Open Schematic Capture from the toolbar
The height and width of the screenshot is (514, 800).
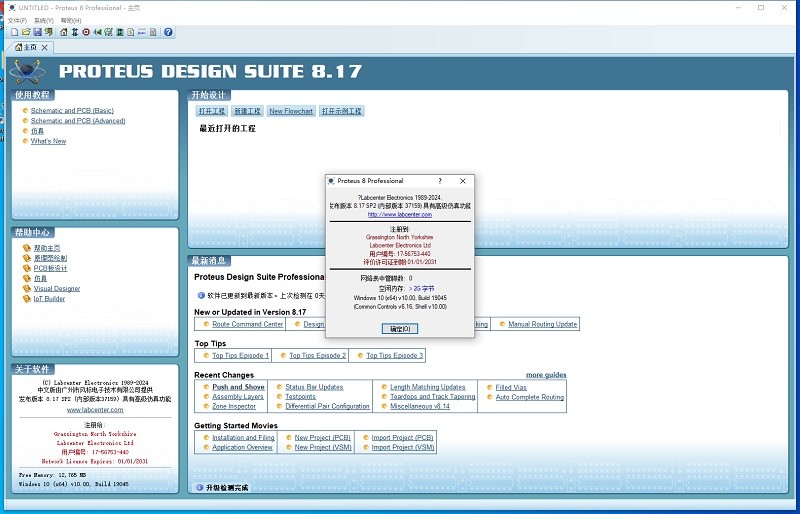point(75,32)
